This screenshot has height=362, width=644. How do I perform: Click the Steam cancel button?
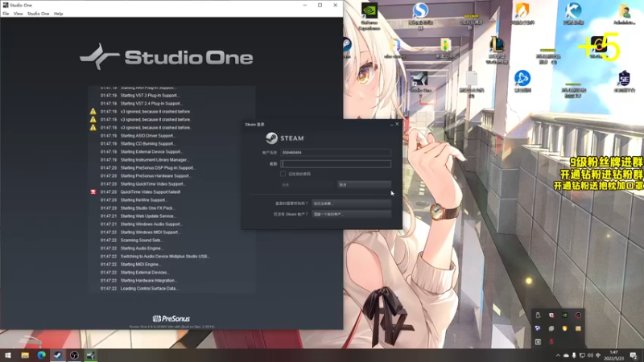pos(364,185)
